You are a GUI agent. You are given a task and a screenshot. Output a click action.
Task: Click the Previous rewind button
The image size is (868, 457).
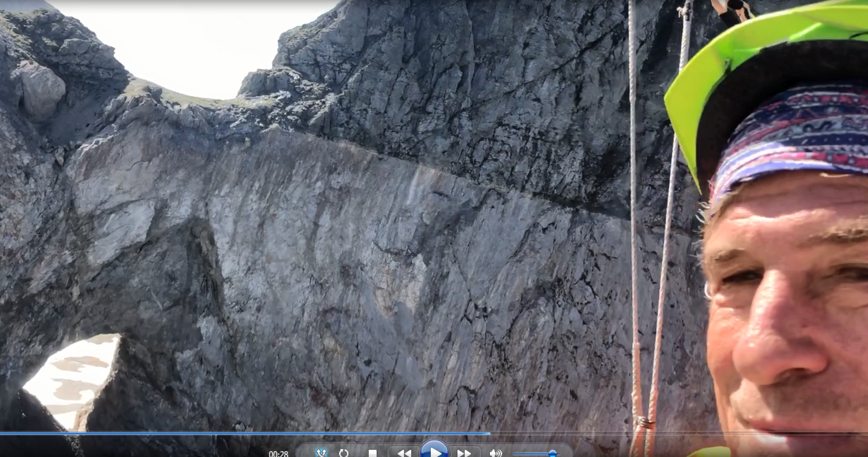click(x=404, y=453)
